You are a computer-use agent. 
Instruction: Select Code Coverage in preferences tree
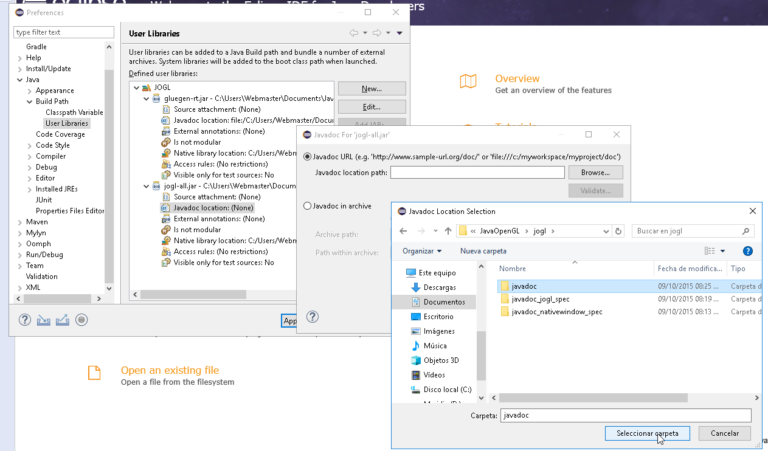(60, 134)
